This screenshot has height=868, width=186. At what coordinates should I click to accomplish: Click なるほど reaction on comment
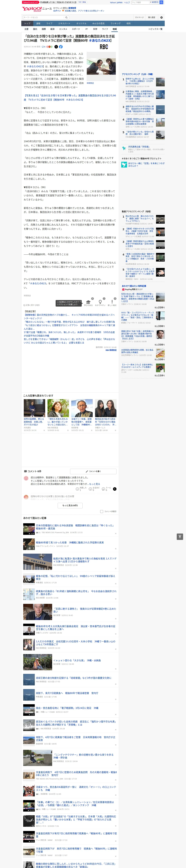click(91, 489)
